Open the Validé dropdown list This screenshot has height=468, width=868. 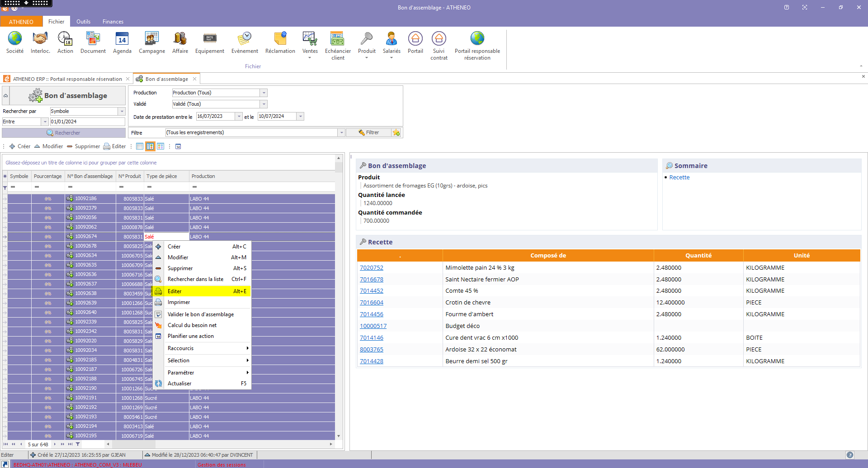tap(264, 104)
